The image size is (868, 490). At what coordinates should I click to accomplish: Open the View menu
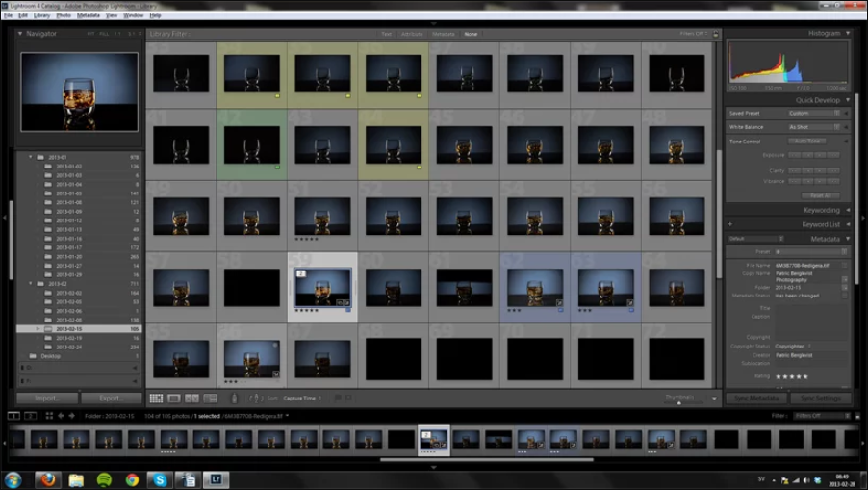click(112, 15)
